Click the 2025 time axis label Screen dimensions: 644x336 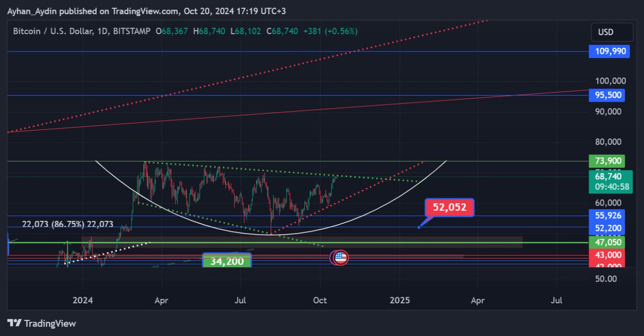pyautogui.click(x=400, y=300)
